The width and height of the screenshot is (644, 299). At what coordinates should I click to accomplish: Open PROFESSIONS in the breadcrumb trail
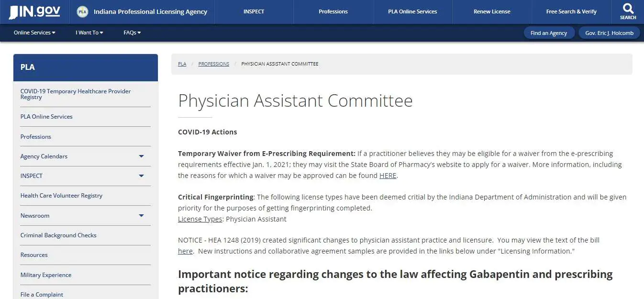(x=213, y=64)
